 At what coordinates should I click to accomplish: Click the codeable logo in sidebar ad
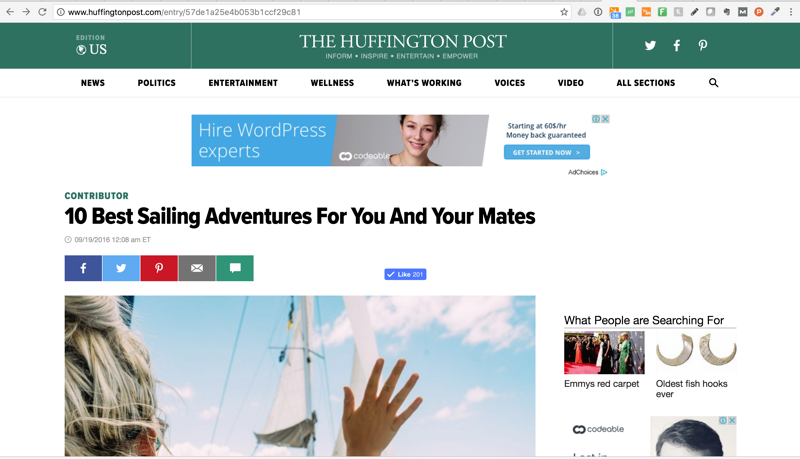pyautogui.click(x=598, y=429)
